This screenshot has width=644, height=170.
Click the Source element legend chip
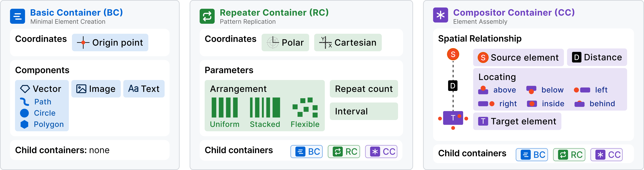point(518,58)
